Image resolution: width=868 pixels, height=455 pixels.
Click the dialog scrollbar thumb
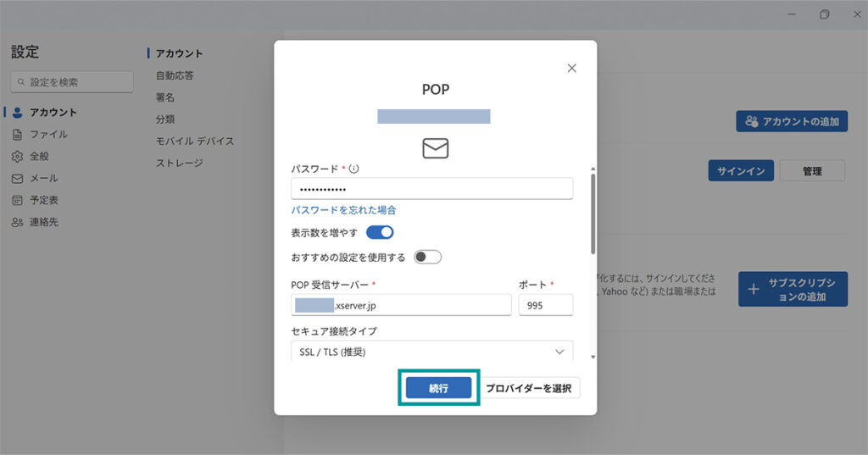[x=593, y=214]
